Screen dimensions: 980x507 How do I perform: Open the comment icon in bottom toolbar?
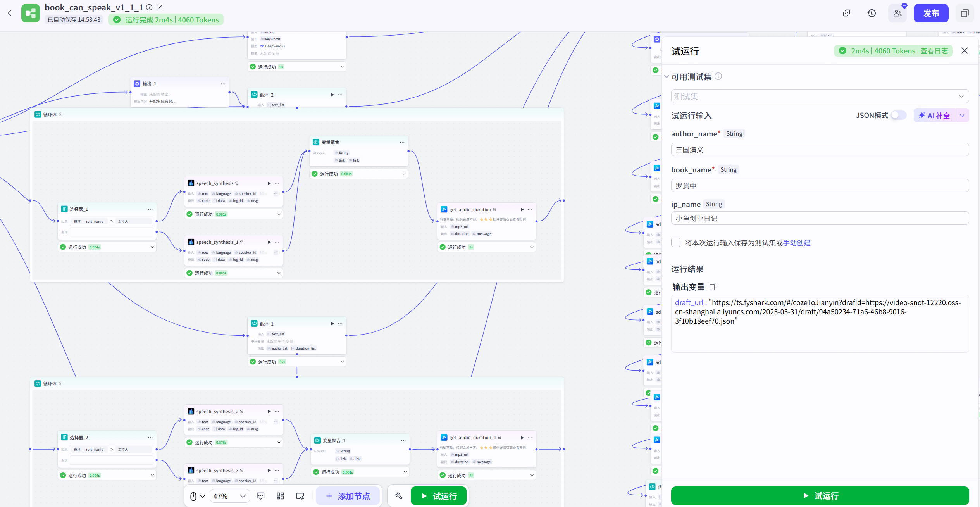point(260,496)
